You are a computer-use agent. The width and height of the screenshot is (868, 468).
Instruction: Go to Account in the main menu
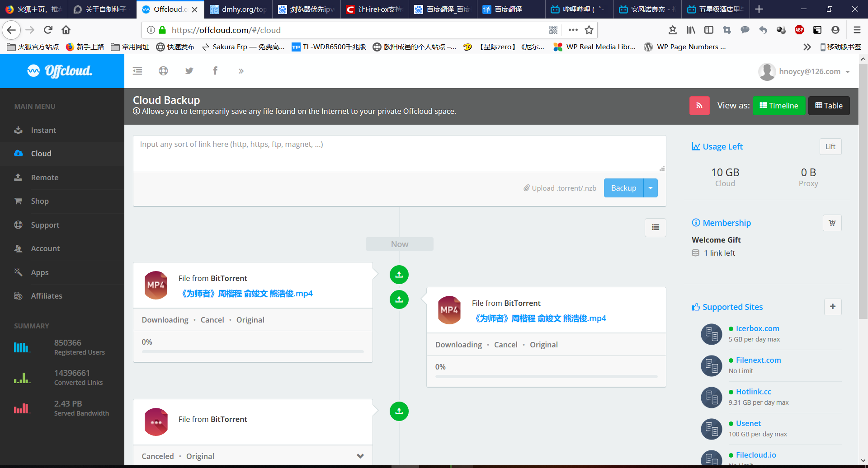(45, 248)
